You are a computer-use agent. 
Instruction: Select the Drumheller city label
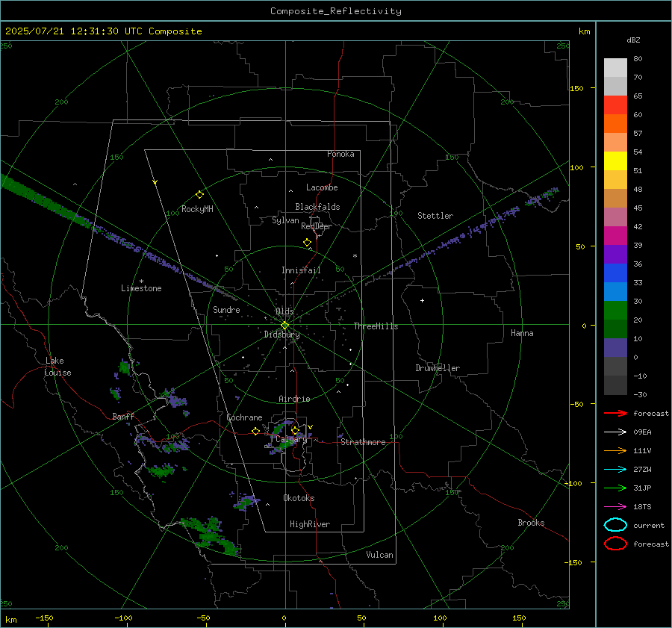(x=438, y=368)
